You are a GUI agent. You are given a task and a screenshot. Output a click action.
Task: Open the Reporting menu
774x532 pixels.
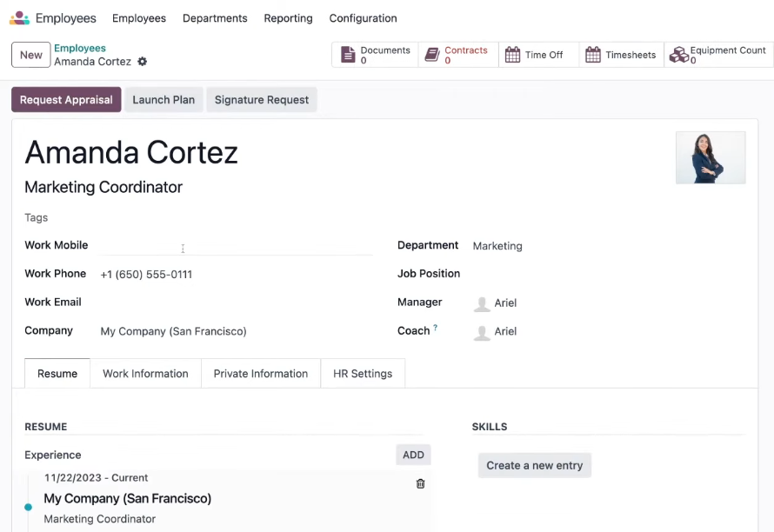click(288, 18)
